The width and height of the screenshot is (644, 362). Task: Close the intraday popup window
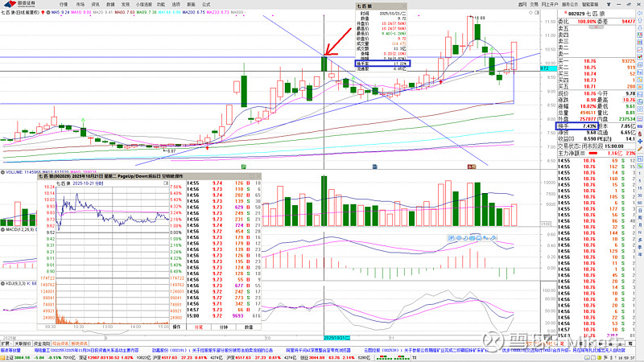(258, 176)
